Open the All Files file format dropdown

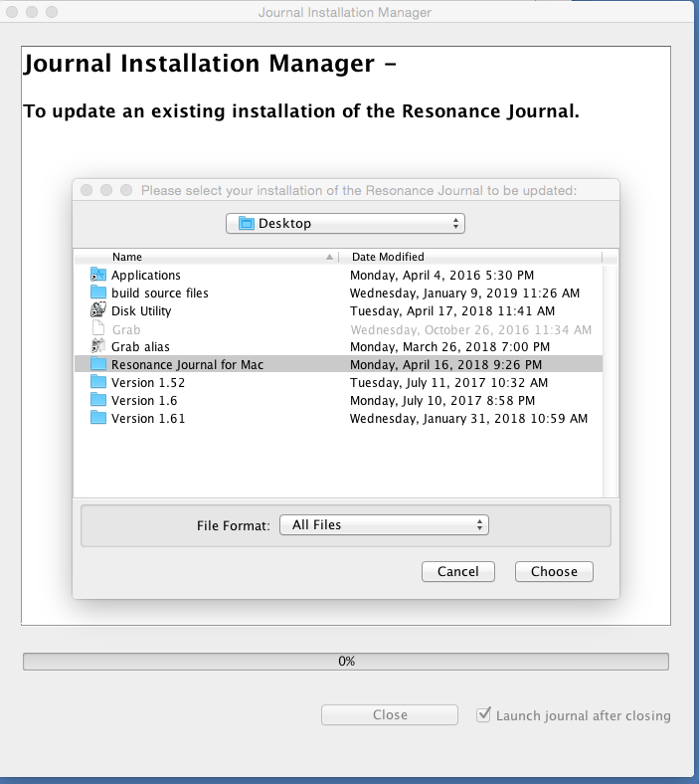pyautogui.click(x=384, y=525)
